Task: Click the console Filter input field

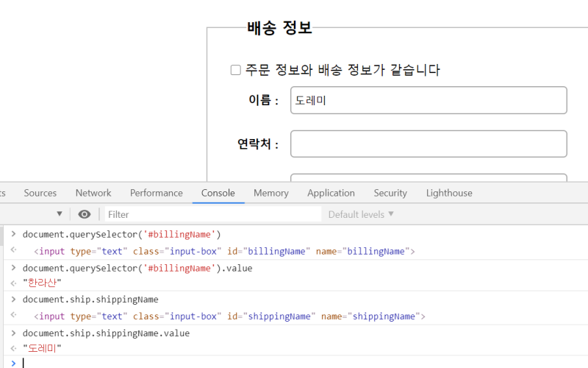Action: [213, 214]
